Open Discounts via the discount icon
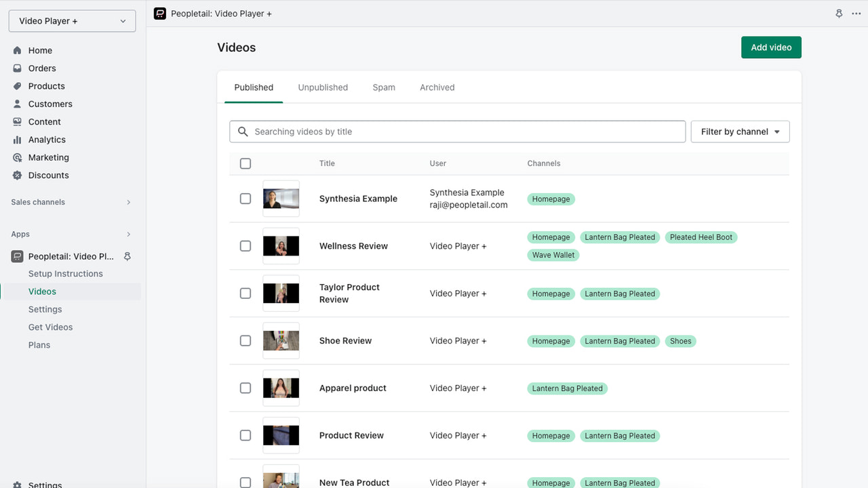Screen dimensions: 868x488 pyautogui.click(x=17, y=175)
